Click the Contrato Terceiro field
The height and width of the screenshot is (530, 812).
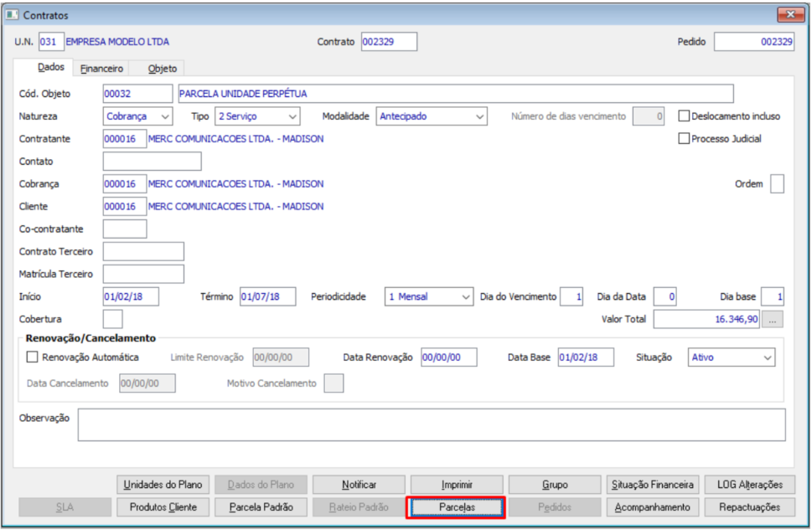(143, 251)
